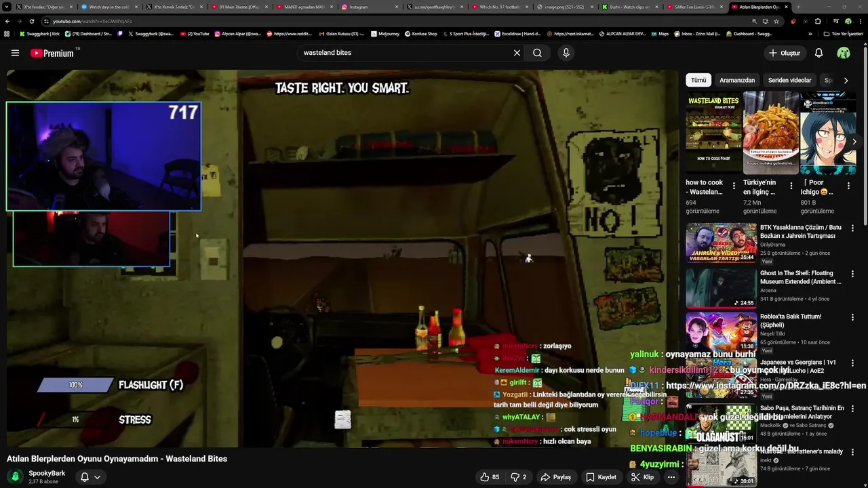Click the Ghost In The Shell thumbnail
This screenshot has width=868, height=488.
721,288
